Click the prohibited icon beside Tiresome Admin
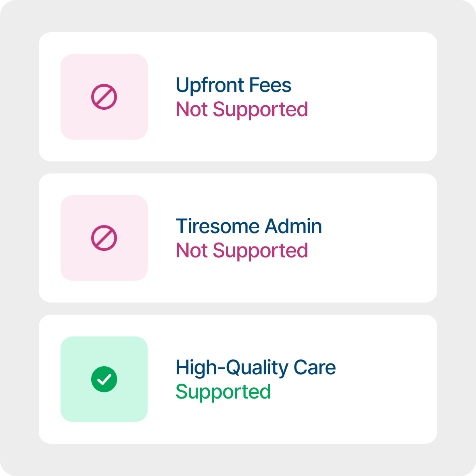The width and height of the screenshot is (476, 476). coord(104,238)
